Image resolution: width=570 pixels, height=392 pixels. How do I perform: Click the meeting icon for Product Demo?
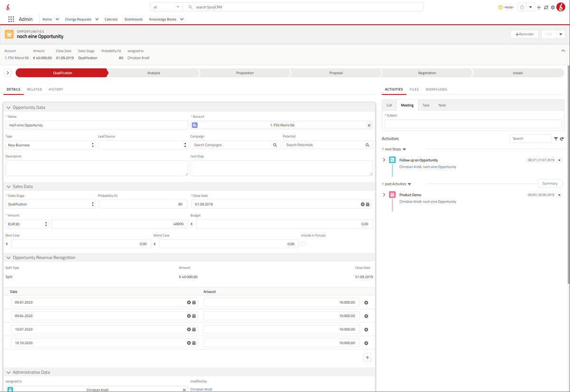(392, 195)
